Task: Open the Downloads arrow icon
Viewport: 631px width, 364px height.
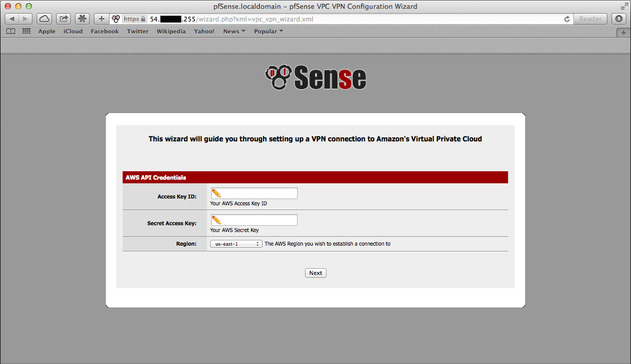Action: pyautogui.click(x=619, y=19)
